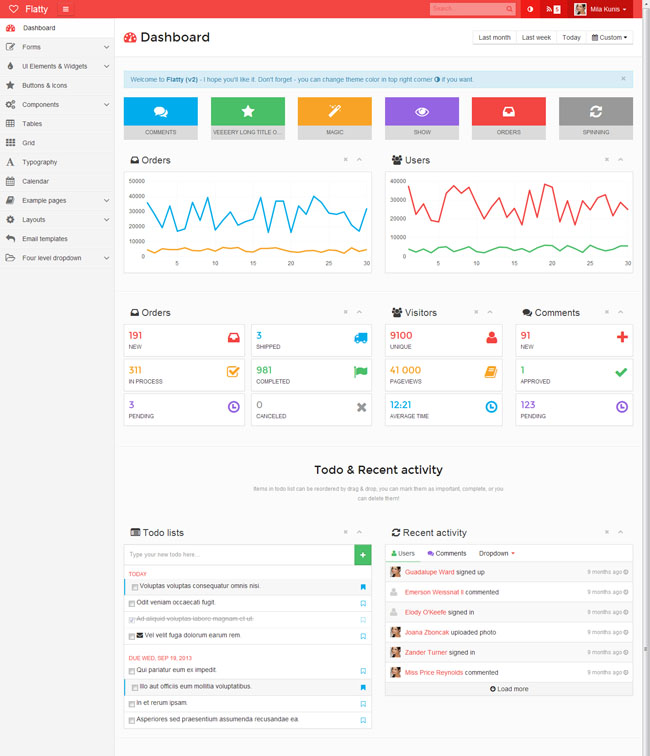
Task: Dismiss the Welcome to Flatty alert
Action: coord(623,79)
